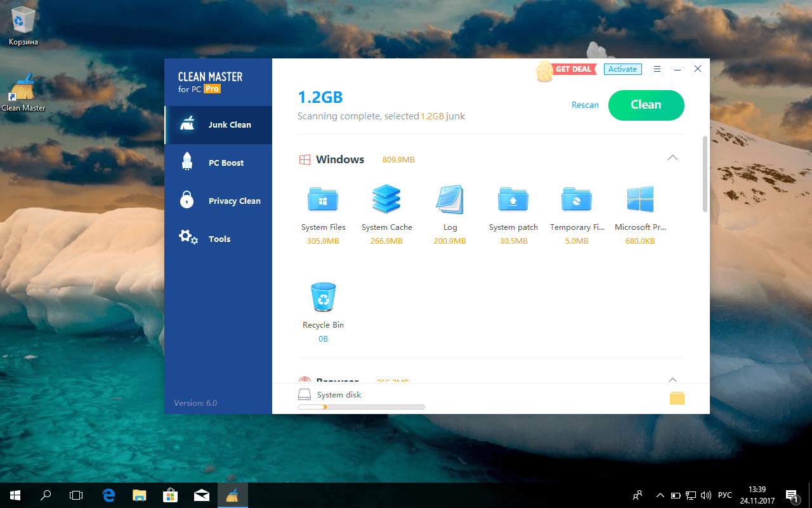Viewport: 812px width, 508px height.
Task: Collapse the Browser section chevron
Action: 672,380
